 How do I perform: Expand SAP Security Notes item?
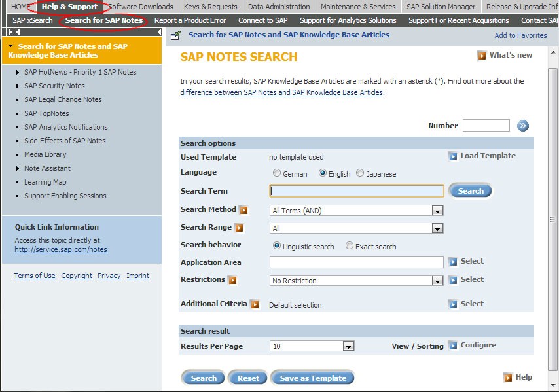tap(18, 86)
